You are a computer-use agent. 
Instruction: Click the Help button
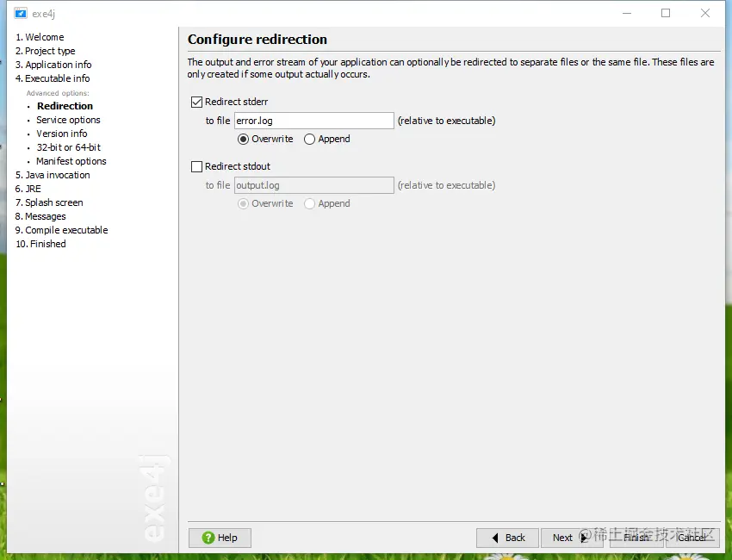click(x=220, y=538)
